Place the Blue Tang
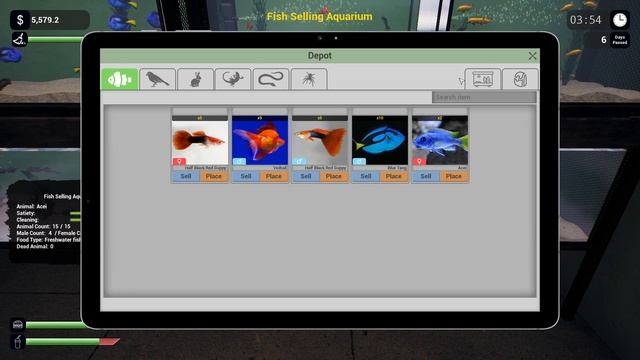The height and width of the screenshot is (360, 640). [x=393, y=176]
